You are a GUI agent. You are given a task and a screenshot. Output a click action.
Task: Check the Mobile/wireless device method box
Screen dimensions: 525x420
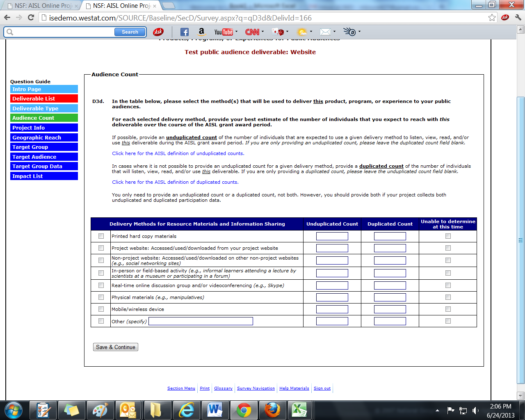(101, 309)
